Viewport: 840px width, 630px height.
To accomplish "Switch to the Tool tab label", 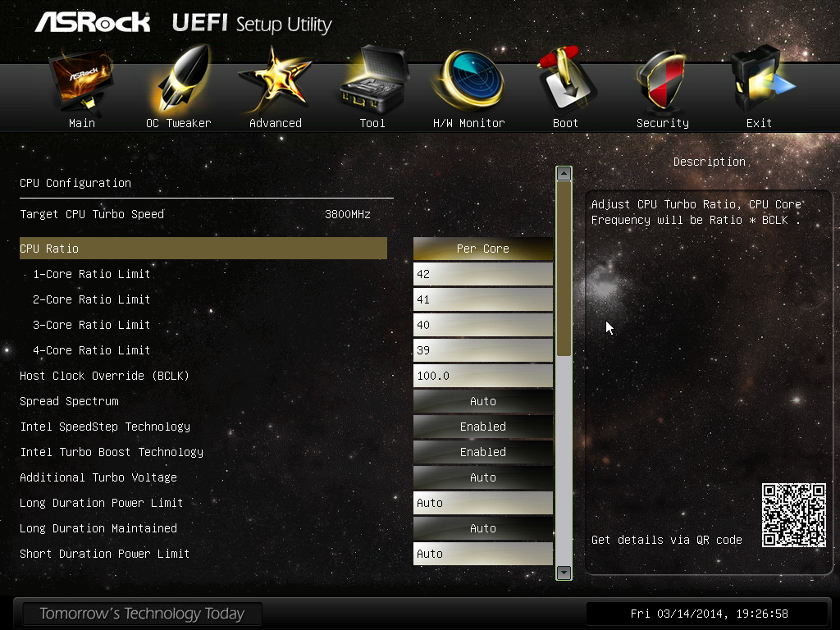I will click(372, 123).
